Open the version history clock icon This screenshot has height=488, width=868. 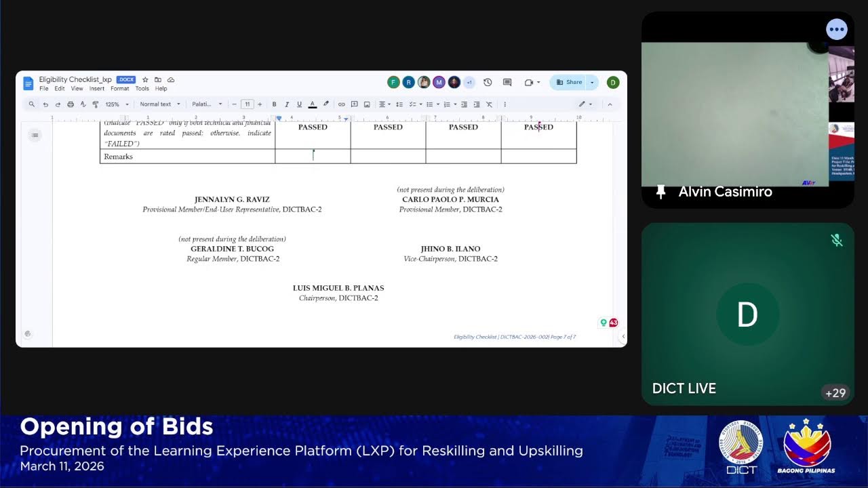(488, 82)
